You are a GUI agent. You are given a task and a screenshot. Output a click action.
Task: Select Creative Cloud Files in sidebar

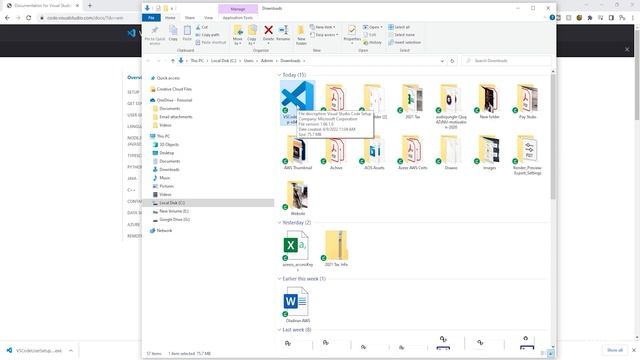click(x=173, y=89)
